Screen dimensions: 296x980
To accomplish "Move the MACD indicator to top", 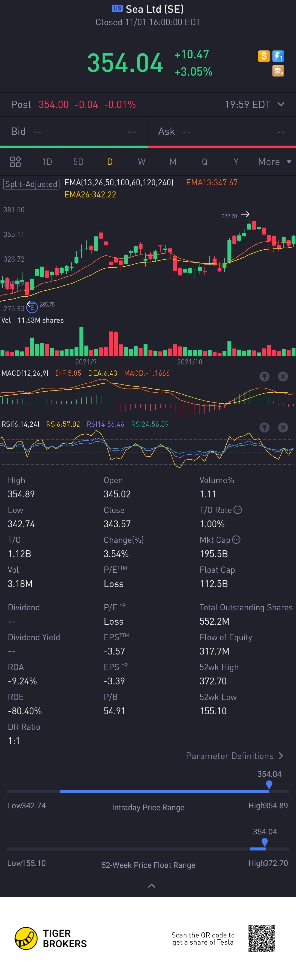I will click(x=264, y=376).
